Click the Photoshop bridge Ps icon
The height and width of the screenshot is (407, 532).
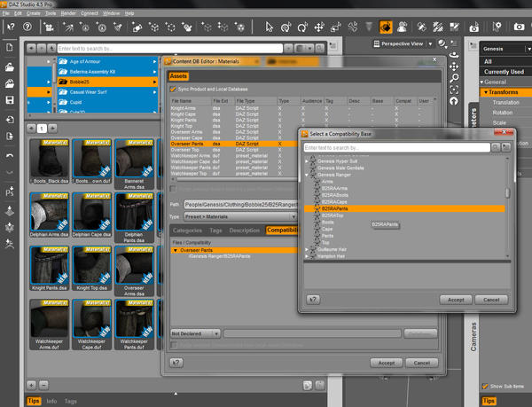click(x=10, y=192)
